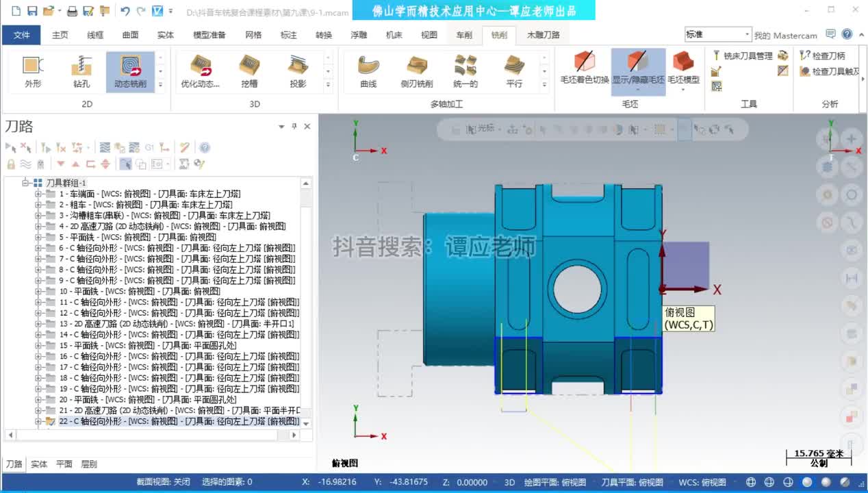
Task: Move insert arrow down with red down triangle
Action: click(61, 164)
